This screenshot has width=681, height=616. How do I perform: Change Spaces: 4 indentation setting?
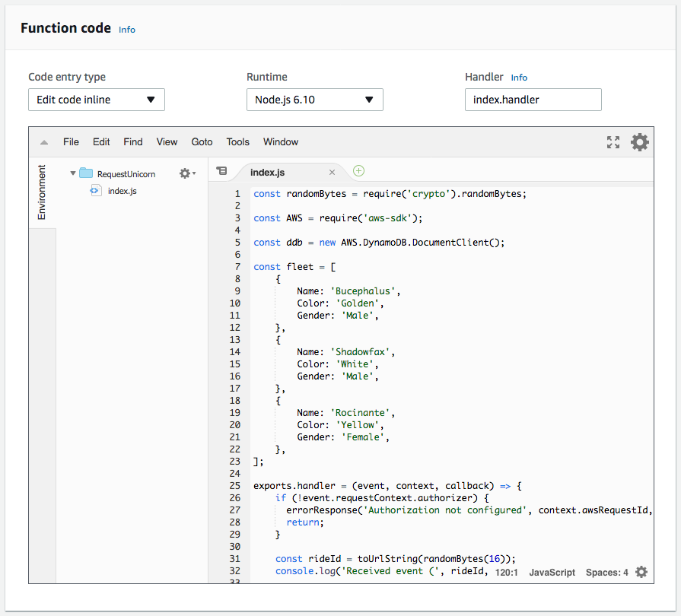click(606, 573)
